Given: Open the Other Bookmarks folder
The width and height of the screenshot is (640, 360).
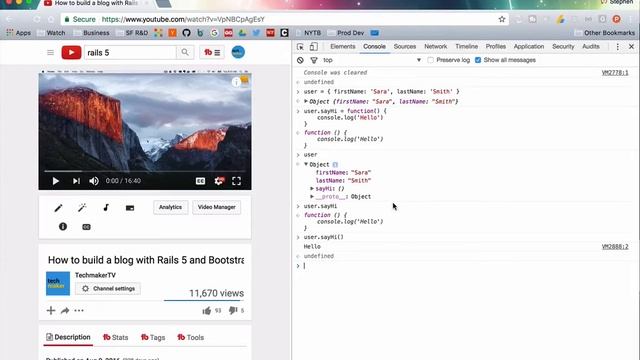Looking at the screenshot, I should coord(604,33).
